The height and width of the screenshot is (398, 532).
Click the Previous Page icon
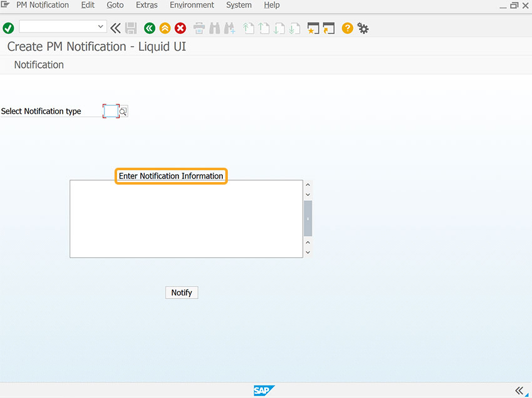coord(263,28)
